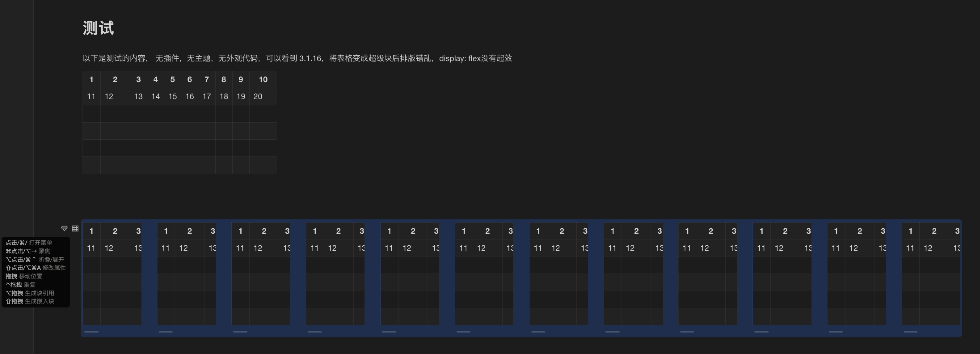Place cursor in the paragraph mentioning display: flex
Viewport: 980px width, 354px height.
[297, 58]
